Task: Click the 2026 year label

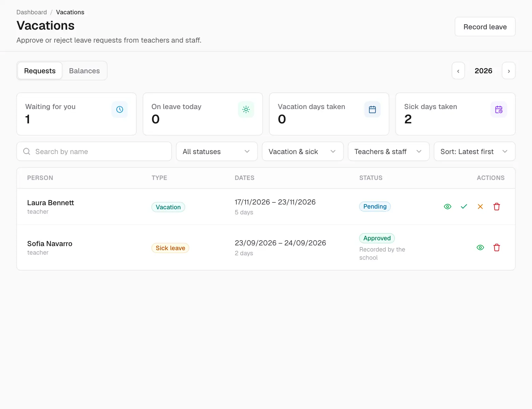Action: point(484,71)
